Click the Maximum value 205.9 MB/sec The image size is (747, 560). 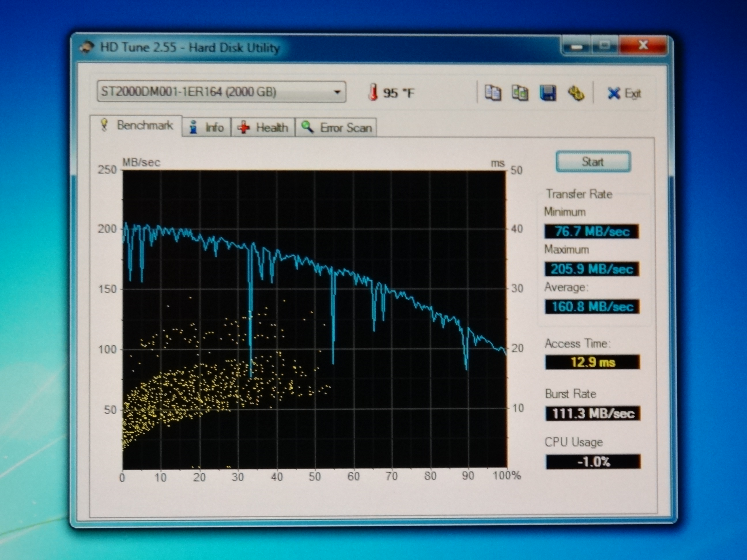click(592, 269)
